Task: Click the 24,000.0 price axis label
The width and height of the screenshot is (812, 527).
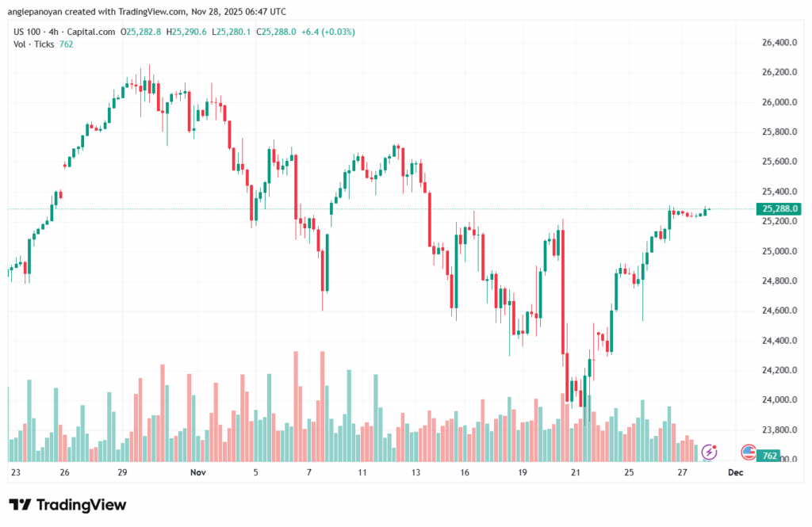Action: pos(779,400)
